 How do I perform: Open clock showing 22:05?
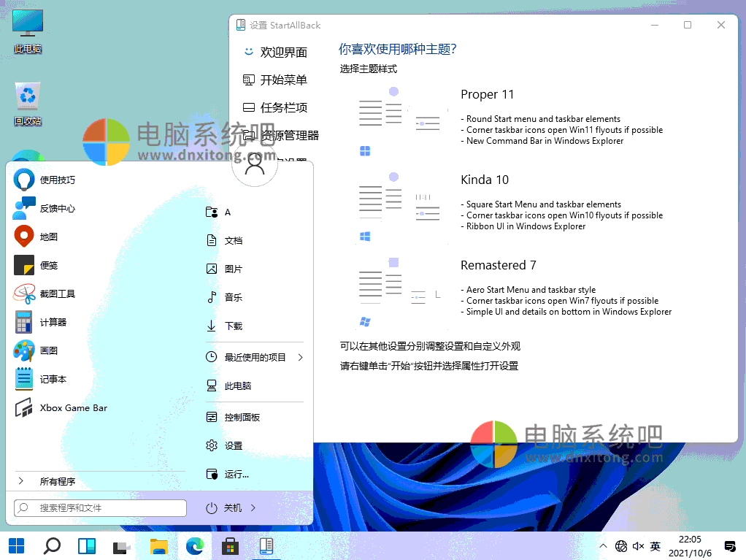coord(690,546)
